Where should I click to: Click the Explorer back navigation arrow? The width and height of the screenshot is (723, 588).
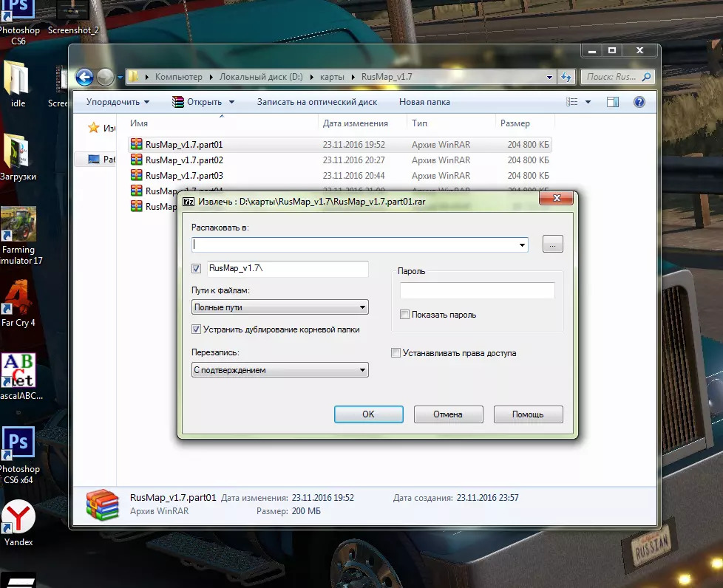click(84, 77)
